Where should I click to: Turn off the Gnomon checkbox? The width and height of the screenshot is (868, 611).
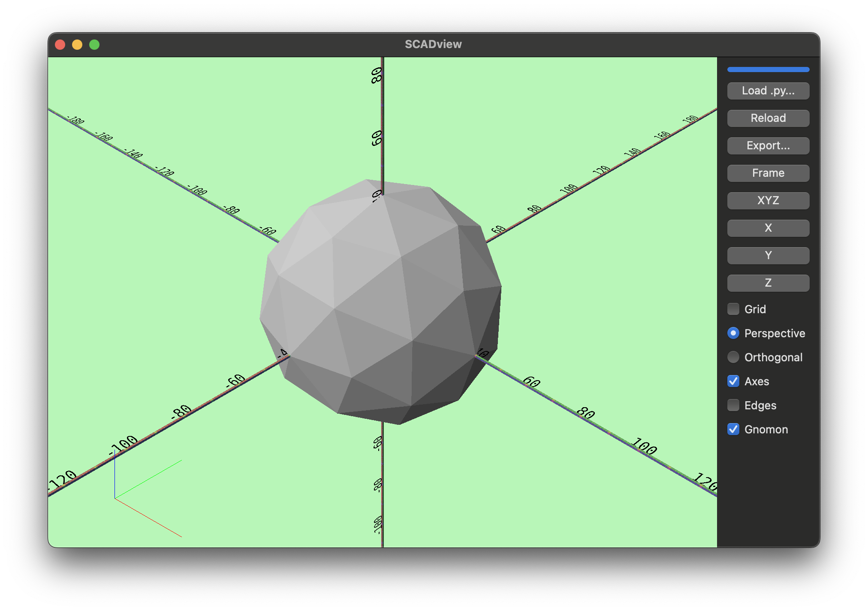pyautogui.click(x=733, y=429)
